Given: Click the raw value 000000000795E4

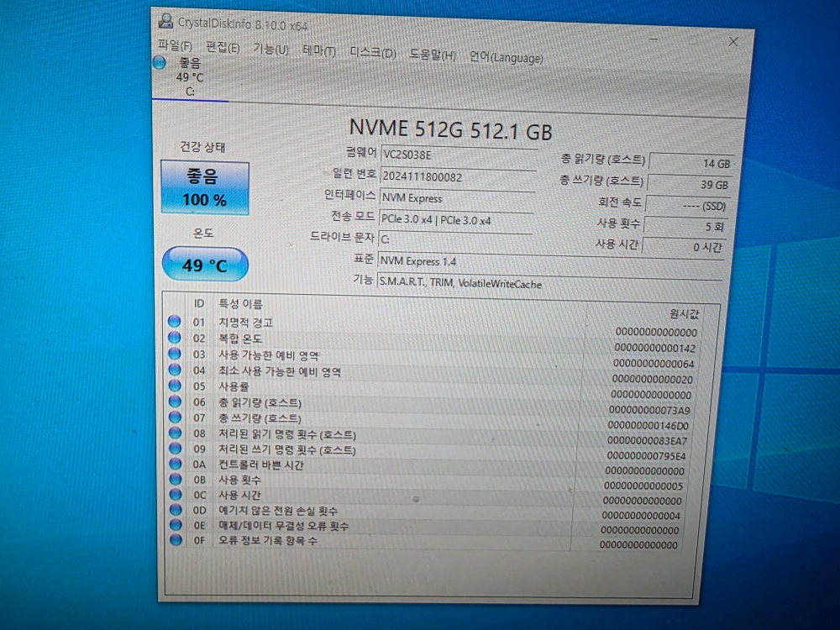Looking at the screenshot, I should click(x=645, y=456).
